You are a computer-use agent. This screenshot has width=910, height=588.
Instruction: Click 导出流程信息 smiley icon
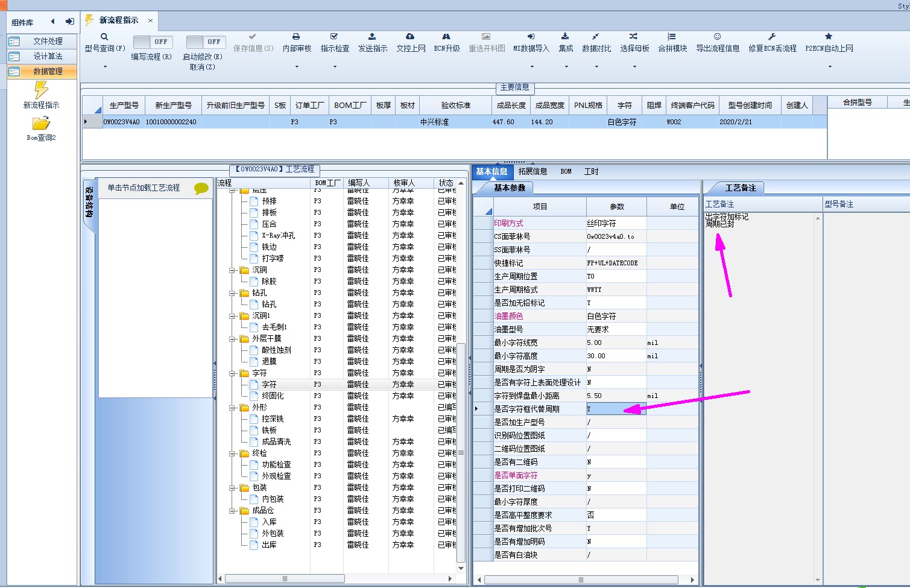tap(717, 36)
